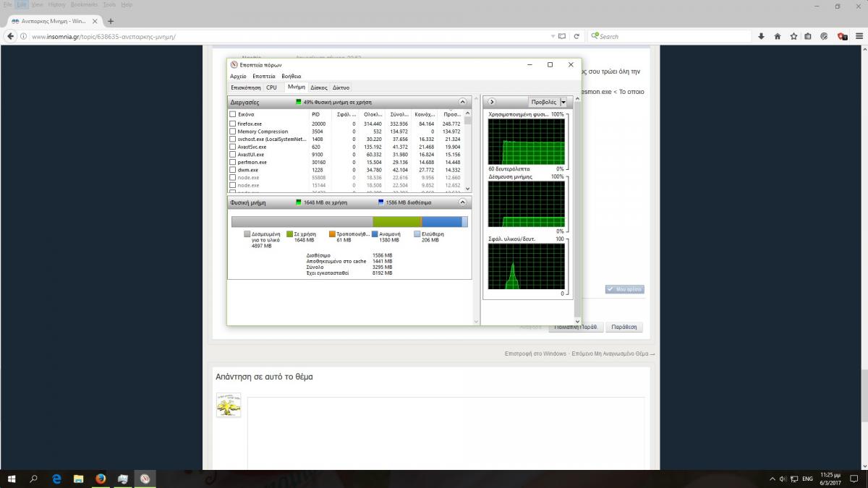Open Βοήθεια menu
The height and width of the screenshot is (488, 868).
(292, 76)
